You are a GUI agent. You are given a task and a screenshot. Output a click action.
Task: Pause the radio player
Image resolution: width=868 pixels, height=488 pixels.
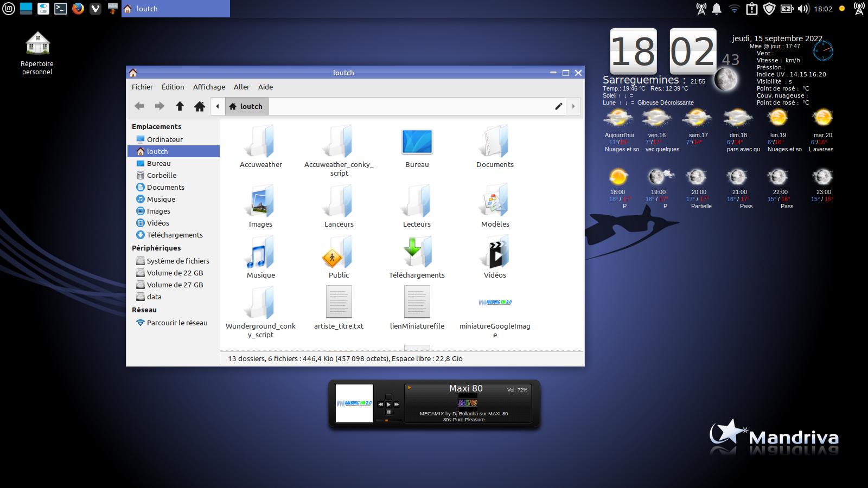(388, 412)
